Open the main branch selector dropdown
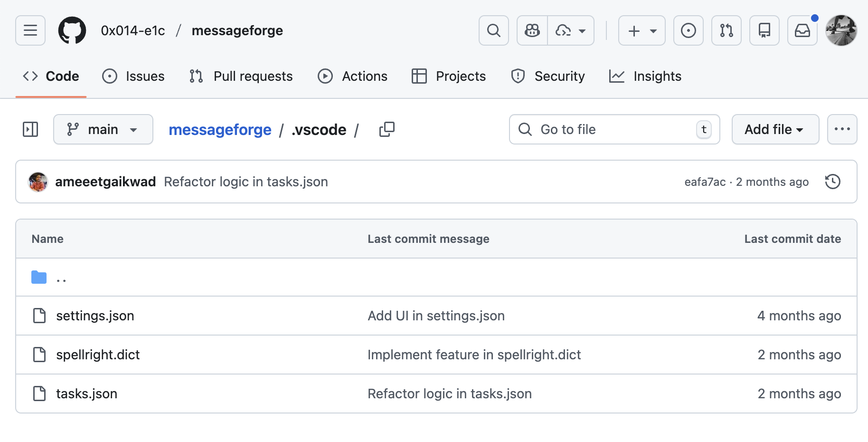Viewport: 868px width, 442px height. (x=103, y=129)
